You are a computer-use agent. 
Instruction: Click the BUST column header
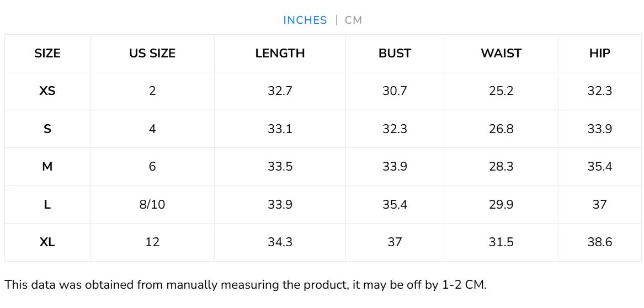click(395, 54)
